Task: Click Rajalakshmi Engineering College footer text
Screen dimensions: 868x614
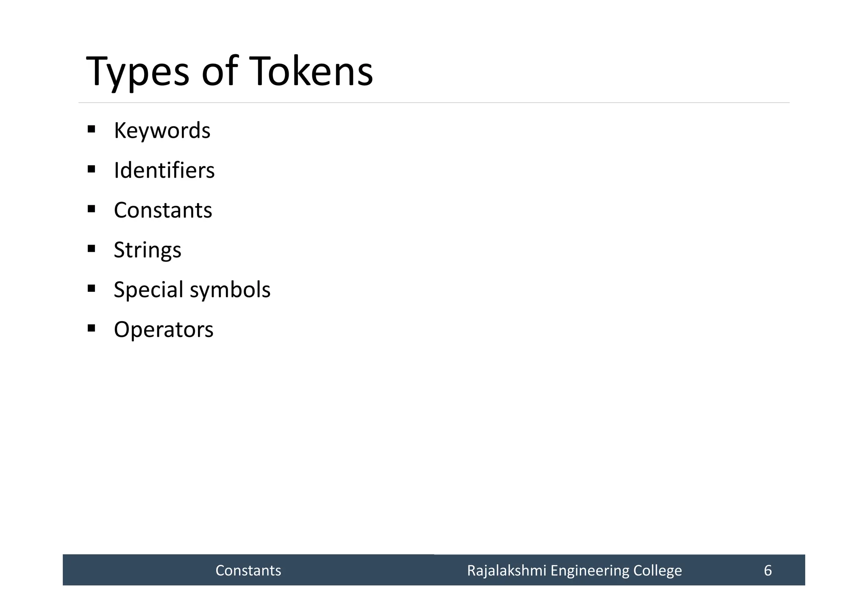Action: pyautogui.click(x=574, y=570)
